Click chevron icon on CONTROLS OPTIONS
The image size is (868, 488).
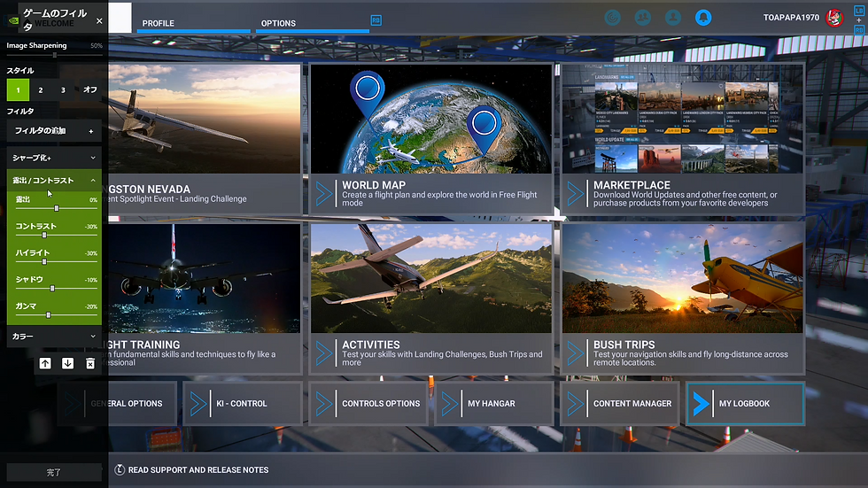click(x=324, y=404)
